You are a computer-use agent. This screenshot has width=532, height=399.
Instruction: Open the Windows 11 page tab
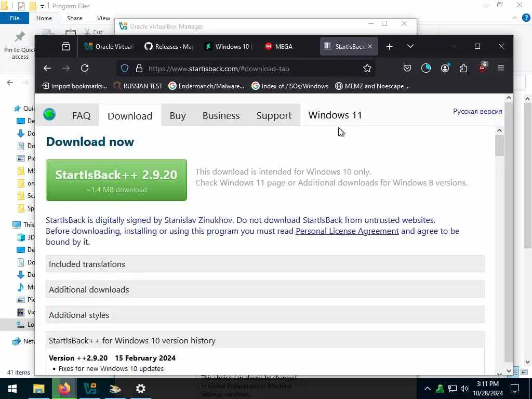click(335, 115)
